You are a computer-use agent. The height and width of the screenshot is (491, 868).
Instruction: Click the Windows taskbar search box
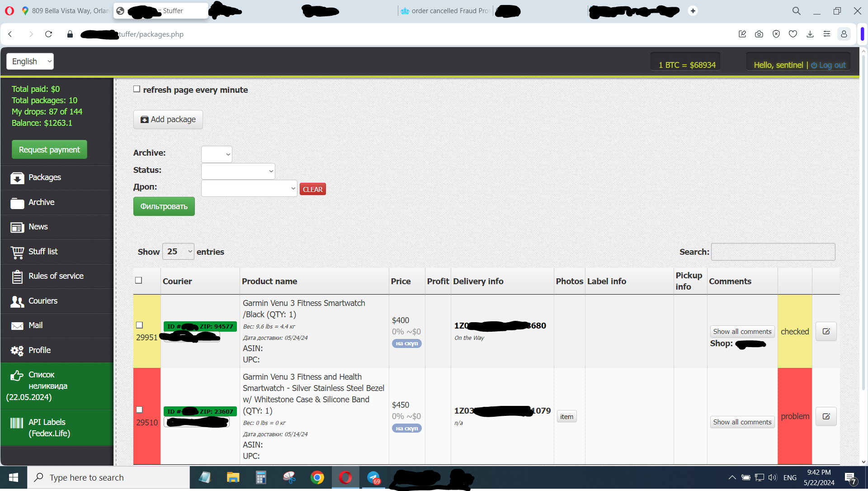coord(108,477)
